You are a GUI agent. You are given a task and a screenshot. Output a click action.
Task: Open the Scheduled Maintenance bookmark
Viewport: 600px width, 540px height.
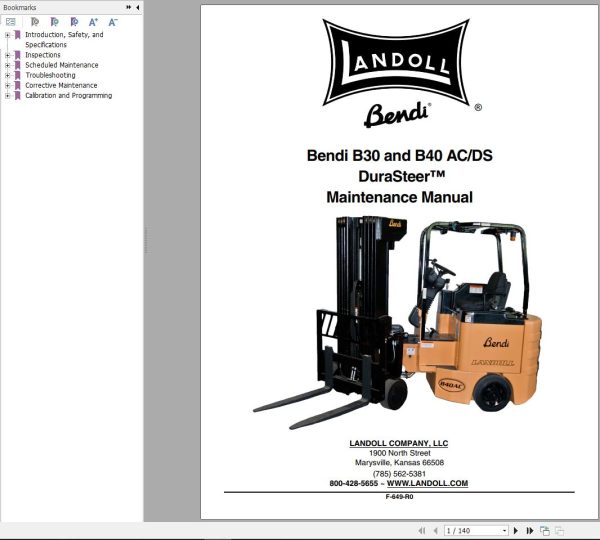[62, 65]
